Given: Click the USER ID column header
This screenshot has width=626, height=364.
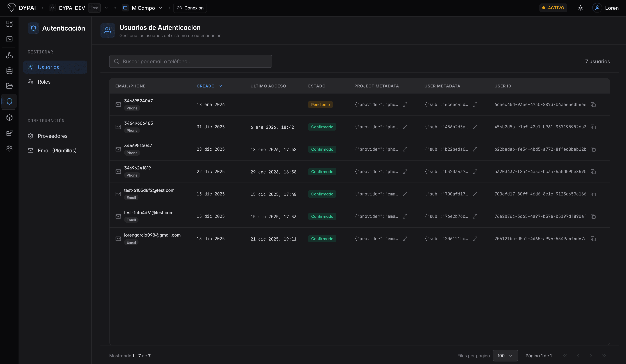Looking at the screenshot, I should tap(503, 86).
